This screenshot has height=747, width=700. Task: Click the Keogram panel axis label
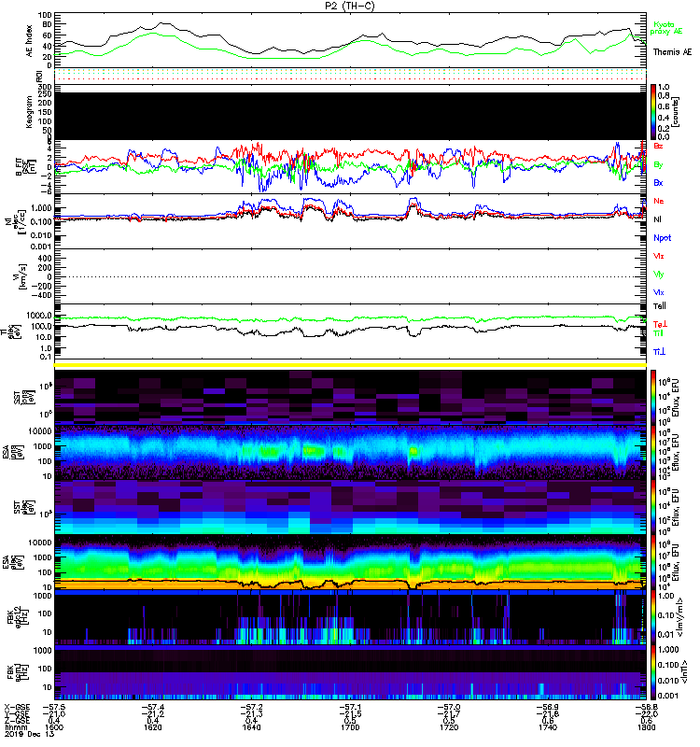(30, 112)
